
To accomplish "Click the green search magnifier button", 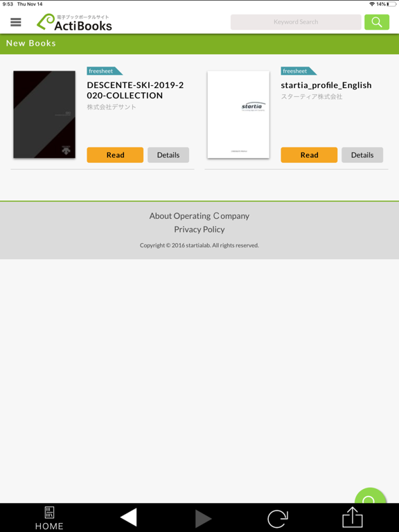I will pyautogui.click(x=377, y=22).
